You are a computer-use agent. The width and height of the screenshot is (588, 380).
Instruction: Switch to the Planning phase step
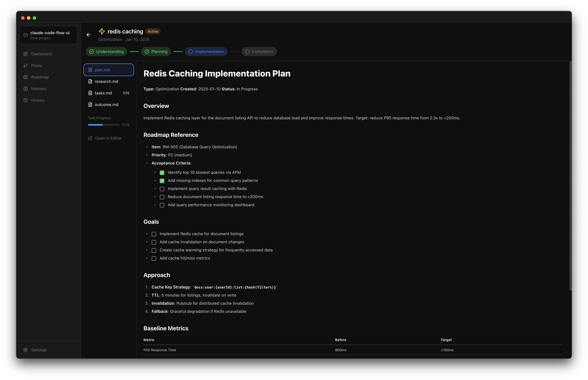pyautogui.click(x=156, y=52)
